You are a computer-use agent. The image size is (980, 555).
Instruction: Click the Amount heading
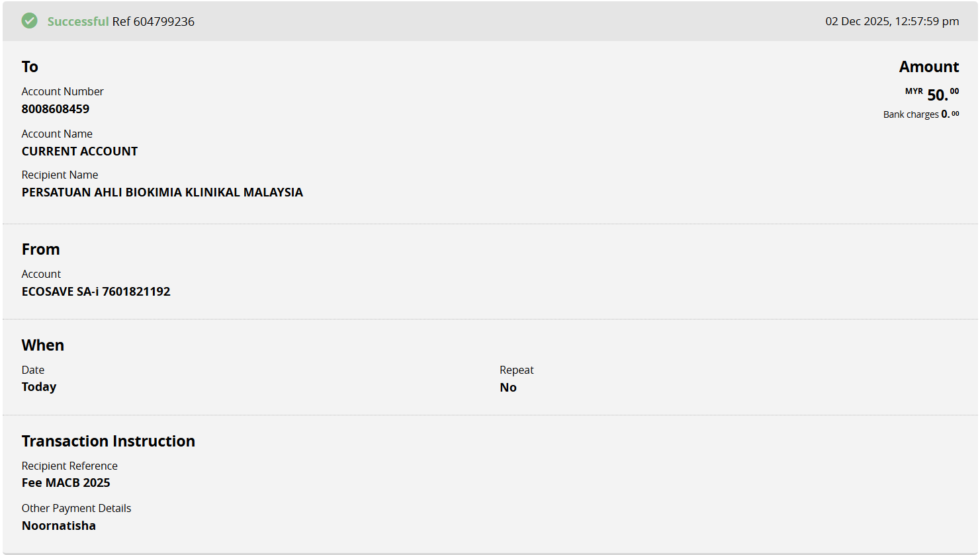[x=928, y=67]
